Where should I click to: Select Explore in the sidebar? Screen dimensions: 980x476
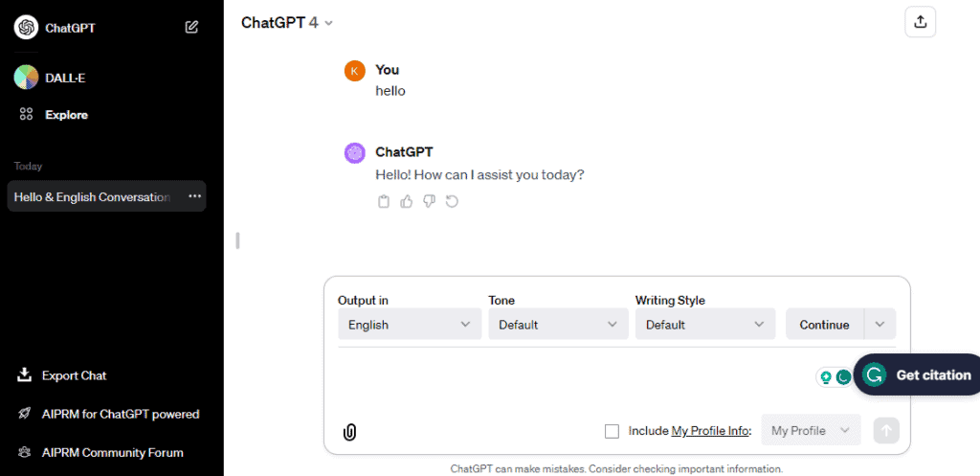click(65, 115)
